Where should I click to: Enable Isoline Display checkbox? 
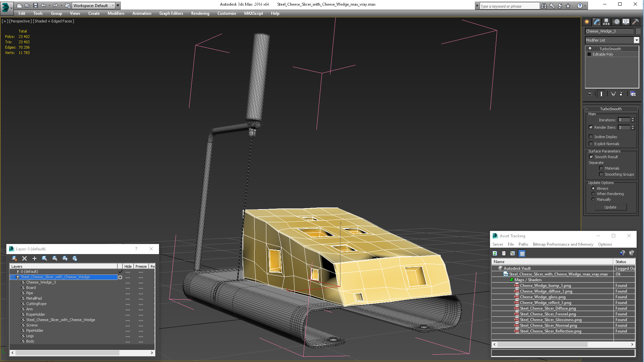tap(591, 137)
